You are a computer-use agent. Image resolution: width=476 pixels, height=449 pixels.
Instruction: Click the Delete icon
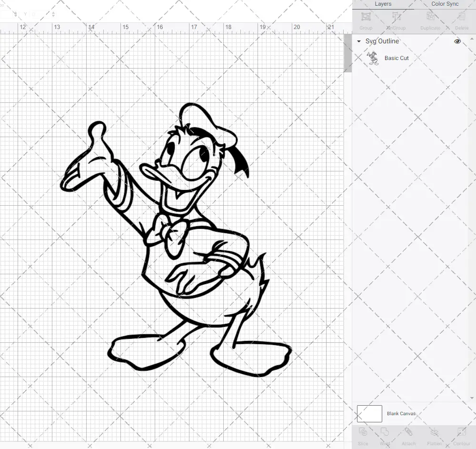(462, 20)
